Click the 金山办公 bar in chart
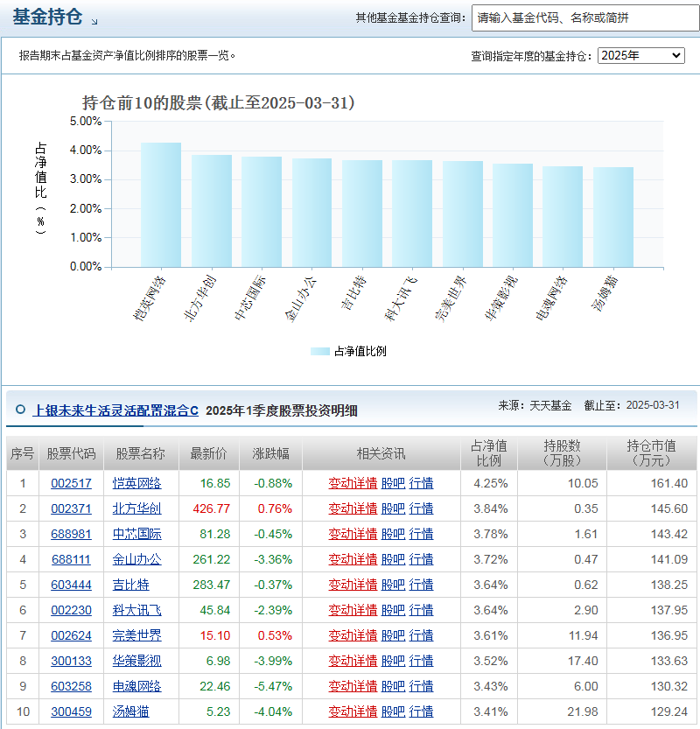The width and height of the screenshot is (700, 729). coord(311,213)
